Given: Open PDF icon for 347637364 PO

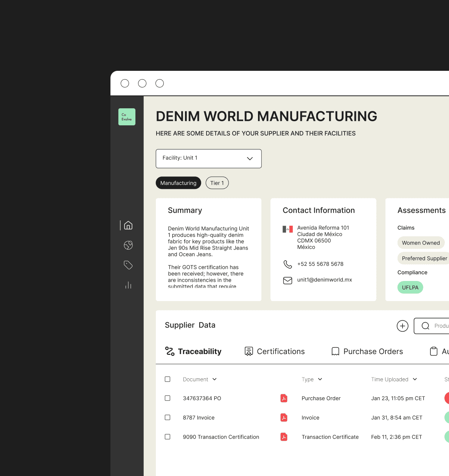Looking at the screenshot, I should tap(284, 398).
